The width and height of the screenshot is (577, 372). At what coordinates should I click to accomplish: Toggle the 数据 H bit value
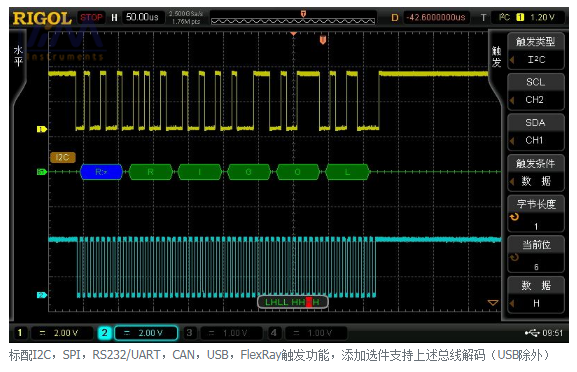[x=536, y=295]
